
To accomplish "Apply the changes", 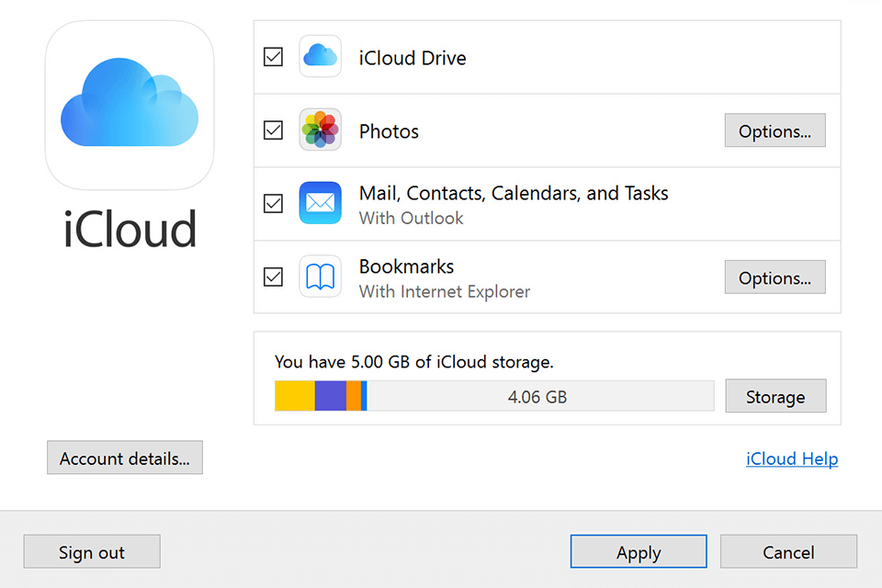I will tap(639, 552).
